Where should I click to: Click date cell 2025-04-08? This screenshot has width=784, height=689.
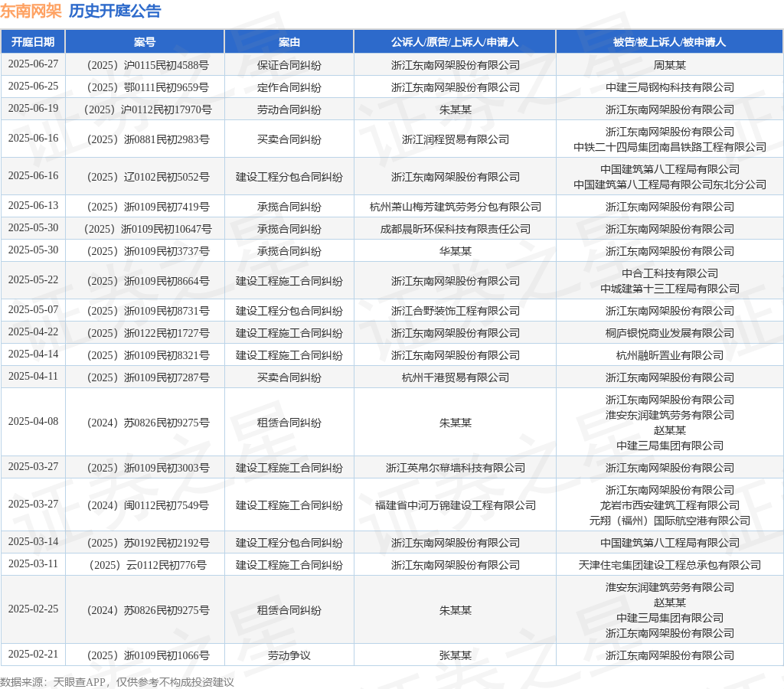tap(33, 421)
